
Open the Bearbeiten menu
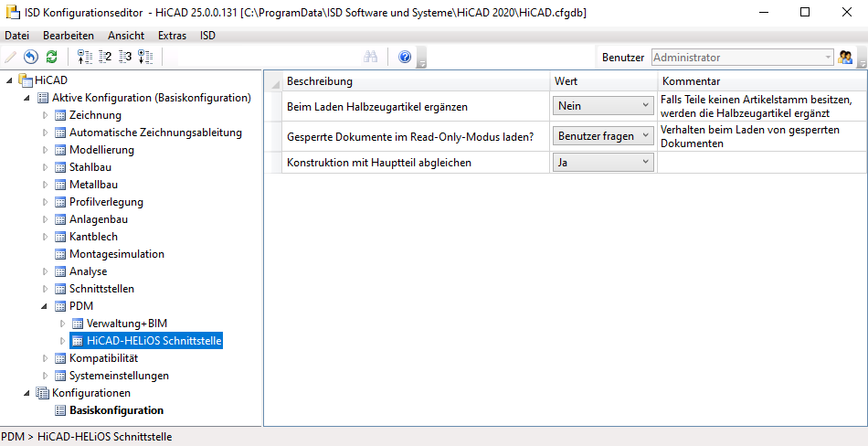click(69, 36)
